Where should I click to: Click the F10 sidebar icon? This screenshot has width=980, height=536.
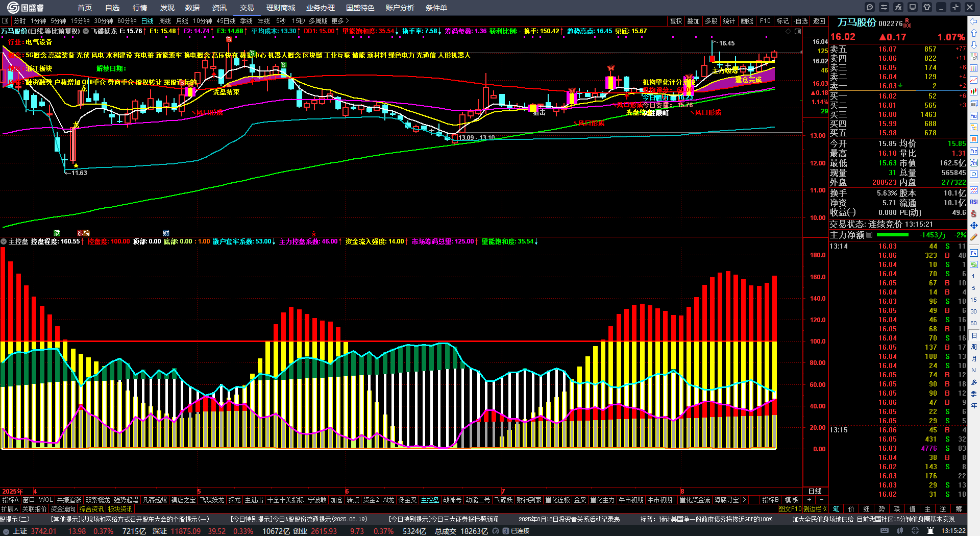coord(974,116)
